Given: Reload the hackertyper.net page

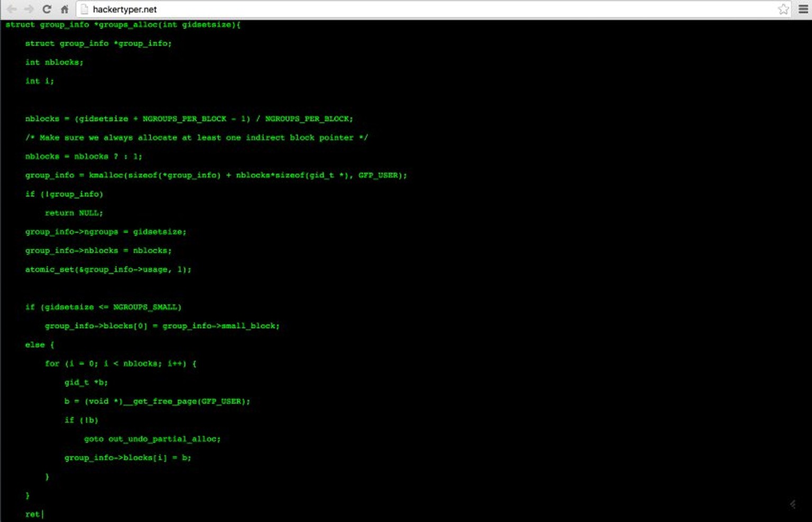Looking at the screenshot, I should pyautogui.click(x=47, y=9).
